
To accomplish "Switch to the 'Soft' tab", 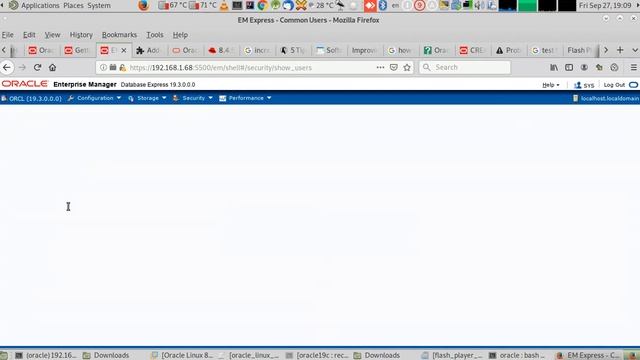I will pyautogui.click(x=329, y=50).
